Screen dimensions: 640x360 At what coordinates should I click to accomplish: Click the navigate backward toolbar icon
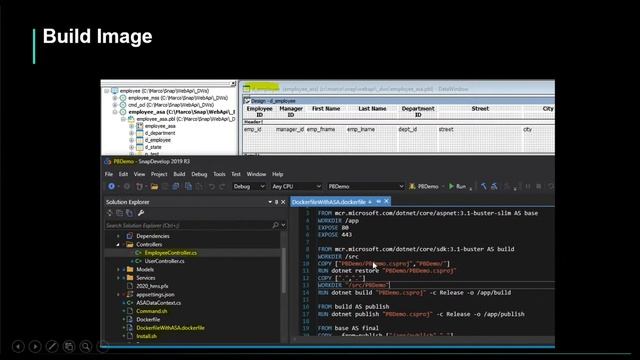point(111,186)
